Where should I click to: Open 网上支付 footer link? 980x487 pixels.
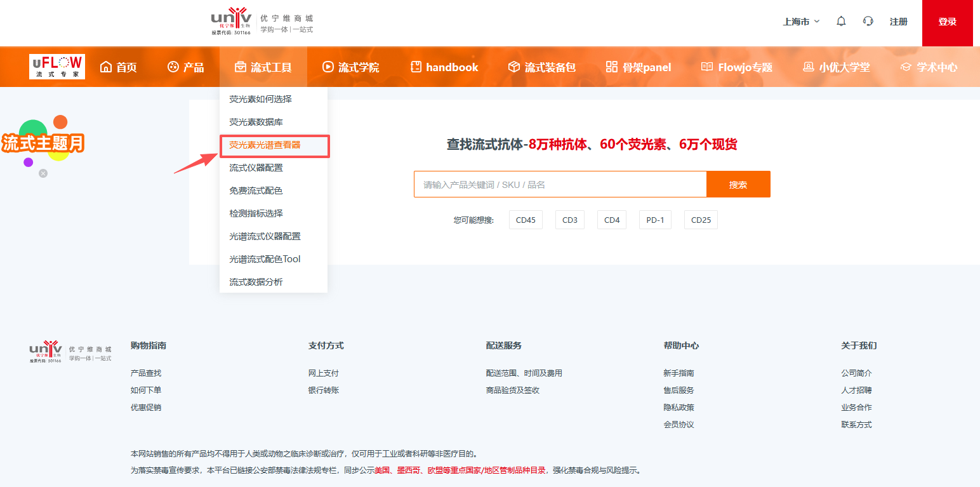[324, 373]
